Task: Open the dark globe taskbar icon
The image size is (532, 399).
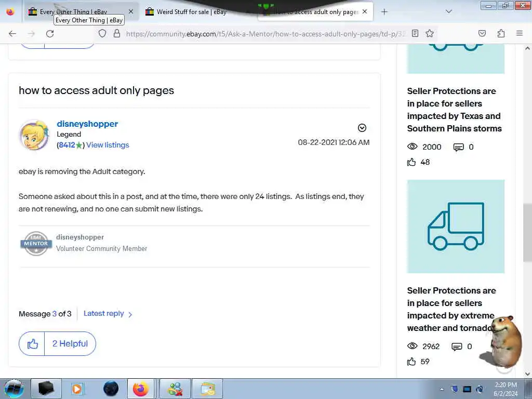Action: click(111, 389)
